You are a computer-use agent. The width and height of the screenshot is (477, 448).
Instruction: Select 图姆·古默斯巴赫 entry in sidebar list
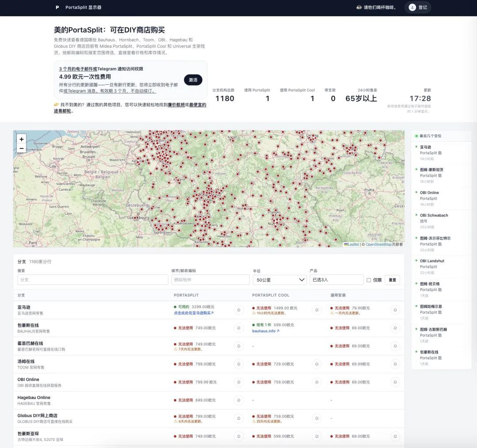click(x=441, y=335)
